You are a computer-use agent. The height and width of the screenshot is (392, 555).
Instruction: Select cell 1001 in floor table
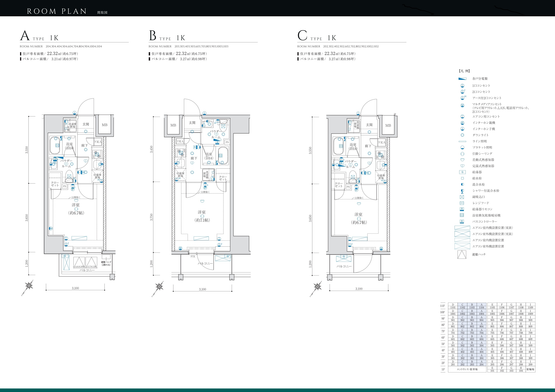point(453,314)
